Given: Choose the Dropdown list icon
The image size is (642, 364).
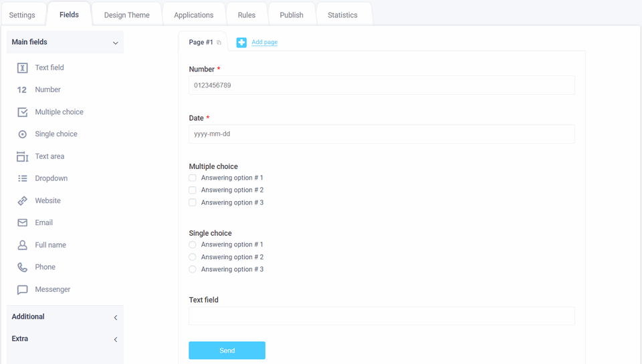Looking at the screenshot, I should point(22,178).
